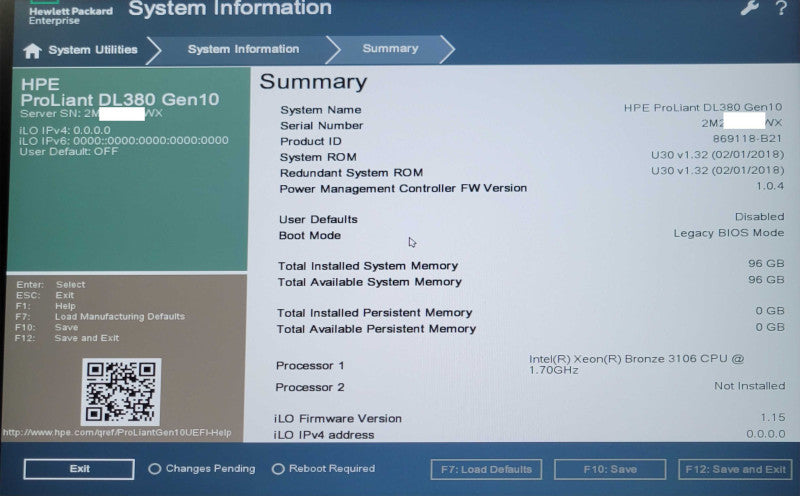This screenshot has height=496, width=800.
Task: Select the Serial Number row label
Action: click(x=321, y=126)
